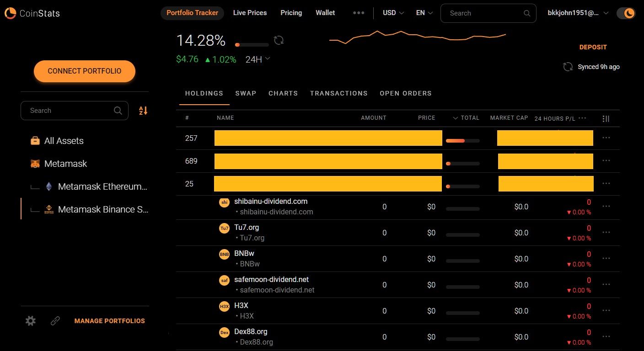Click the Binance Smart Chain icon in sidebar

tap(49, 209)
